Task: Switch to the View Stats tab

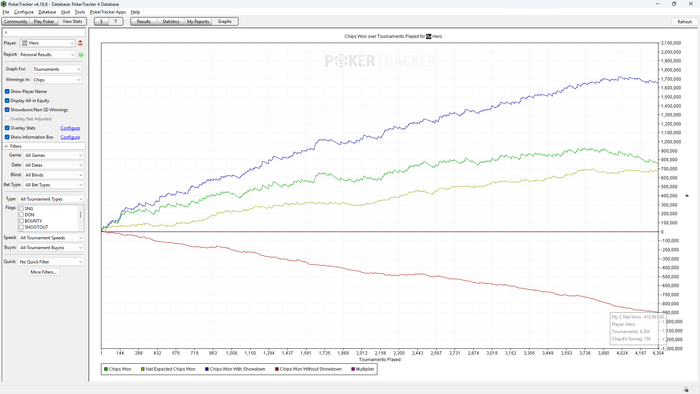Action: coord(72,21)
